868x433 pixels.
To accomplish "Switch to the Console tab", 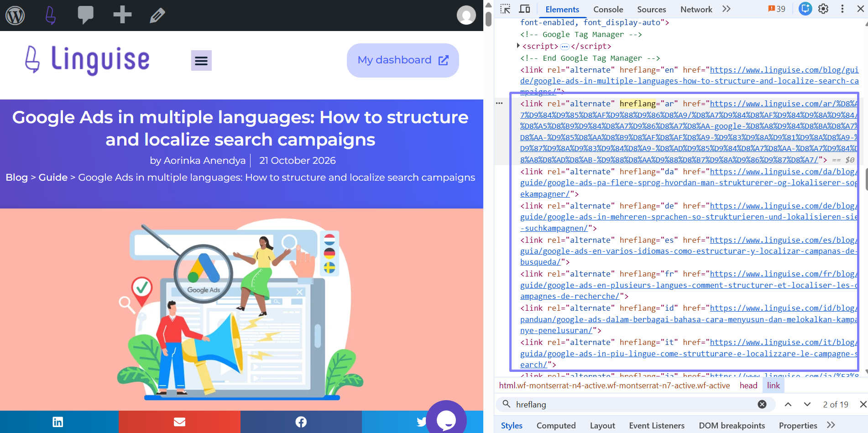I will 608,10.
